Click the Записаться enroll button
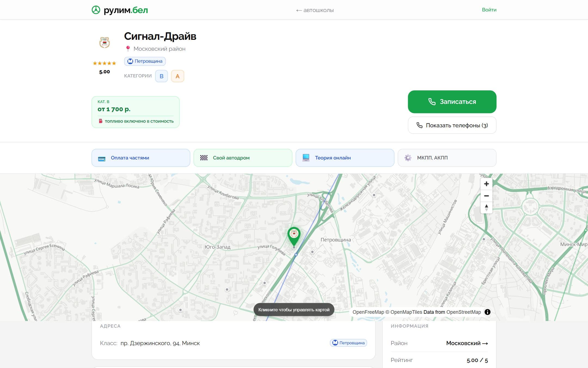588x368 pixels. [452, 102]
